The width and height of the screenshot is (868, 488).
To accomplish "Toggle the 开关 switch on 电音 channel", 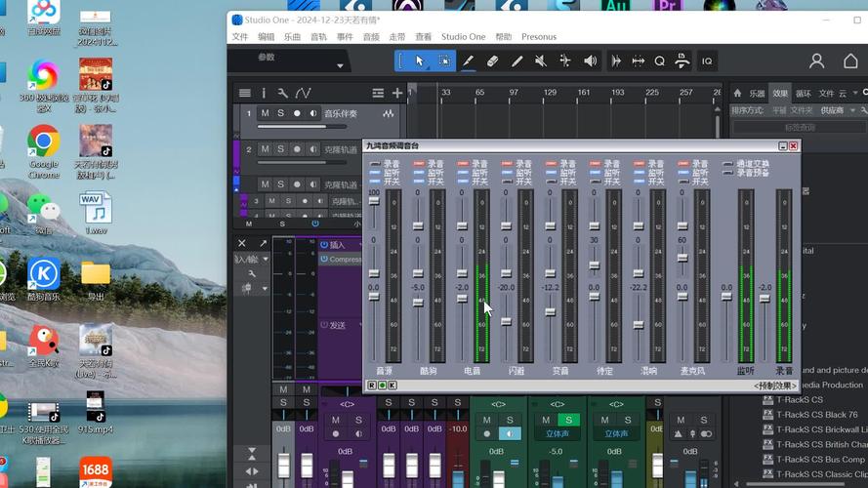I will tap(463, 182).
